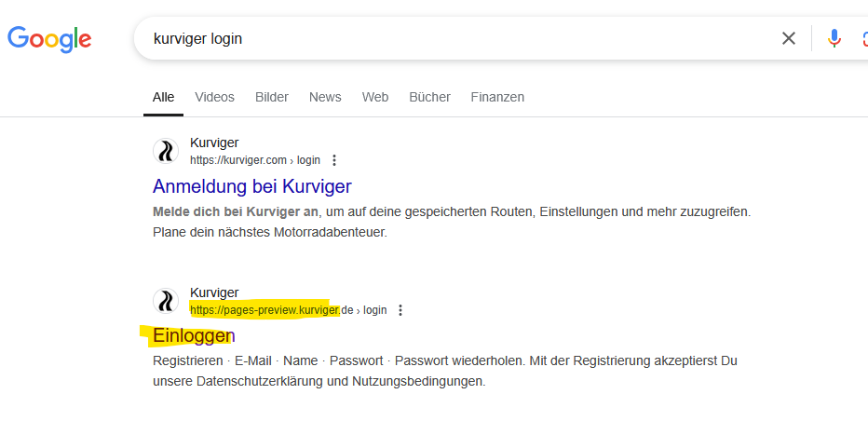Click the snippet 'Melde dich bei Kurviger an'
The height and width of the screenshot is (435, 868).
click(236, 212)
